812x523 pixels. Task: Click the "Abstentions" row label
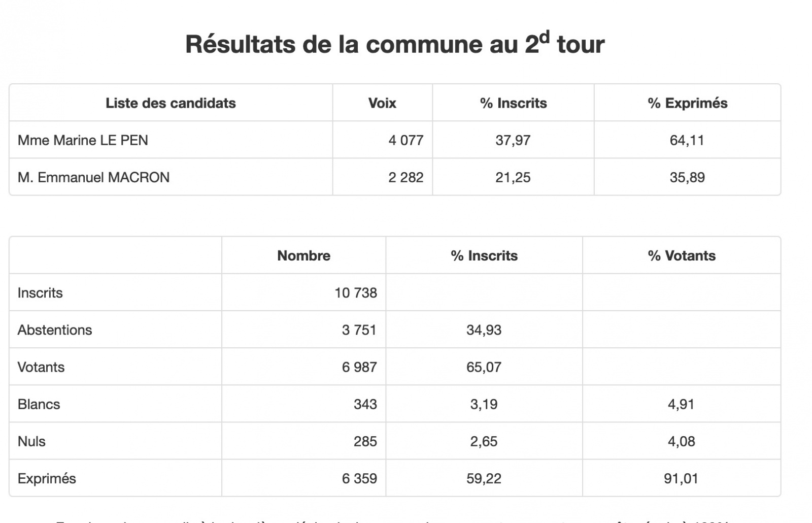55,330
